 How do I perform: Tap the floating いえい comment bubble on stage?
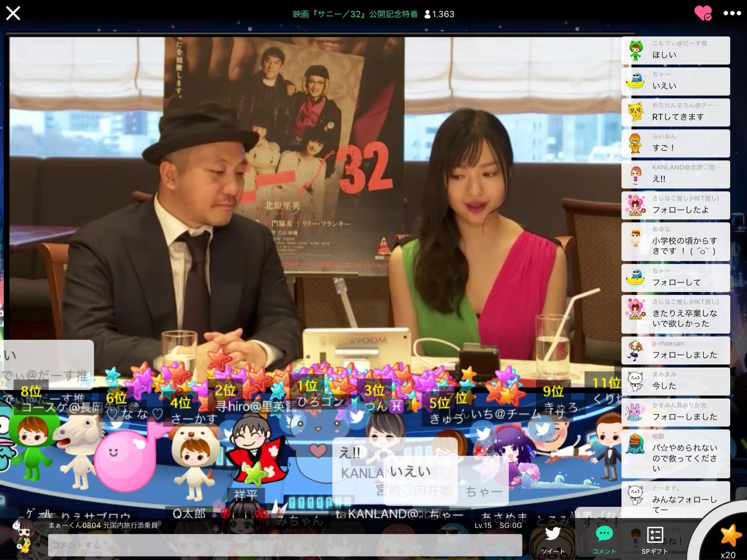coord(446,481)
